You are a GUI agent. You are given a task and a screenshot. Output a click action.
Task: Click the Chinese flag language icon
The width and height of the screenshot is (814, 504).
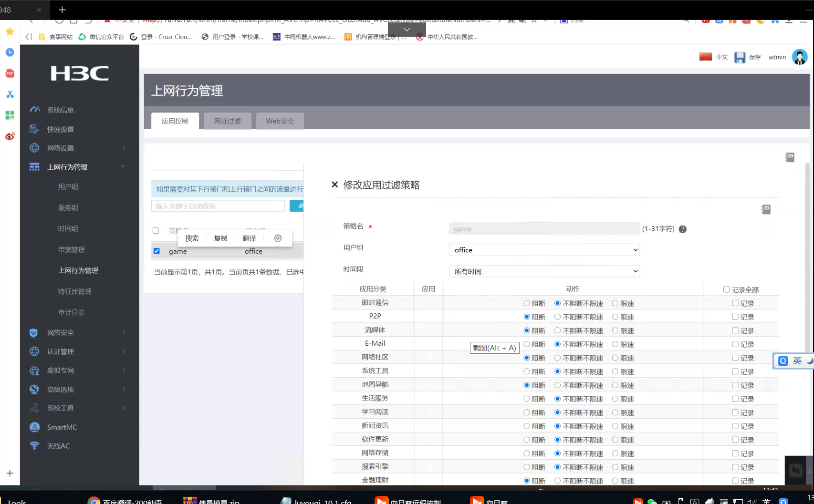click(705, 57)
